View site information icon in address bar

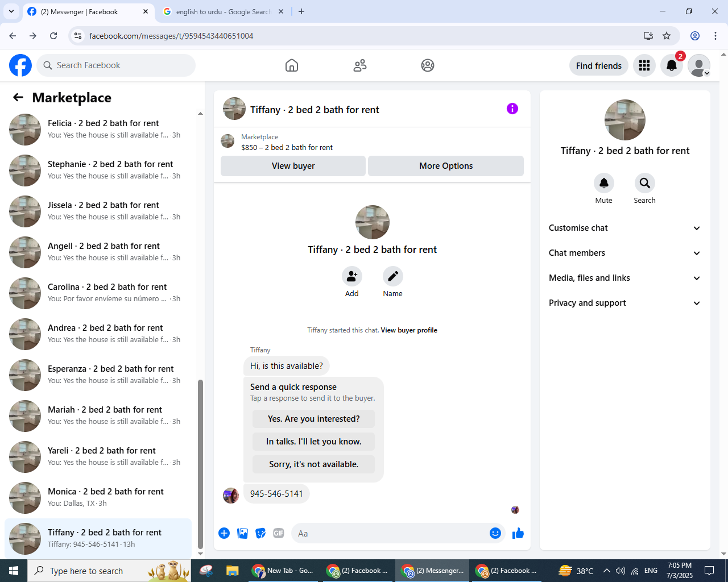coord(78,36)
